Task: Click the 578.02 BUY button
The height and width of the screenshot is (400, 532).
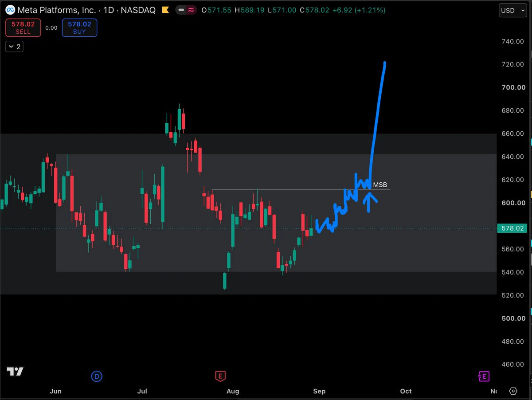Action: (x=79, y=28)
